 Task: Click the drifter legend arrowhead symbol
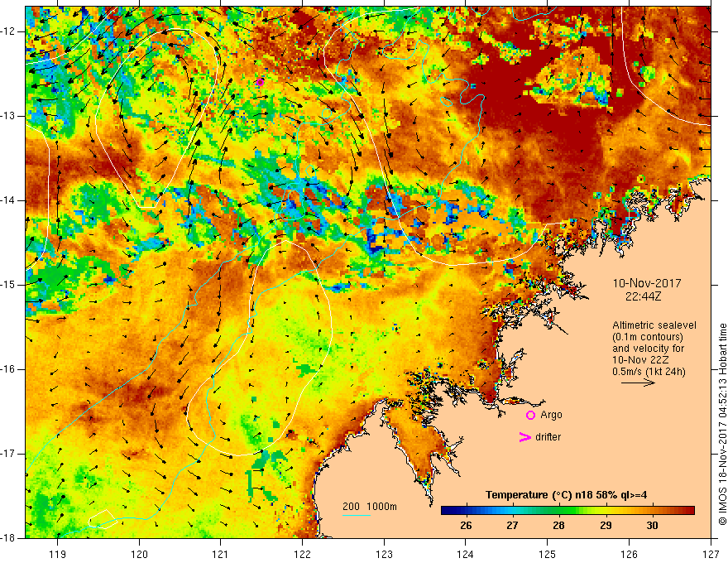(524, 437)
